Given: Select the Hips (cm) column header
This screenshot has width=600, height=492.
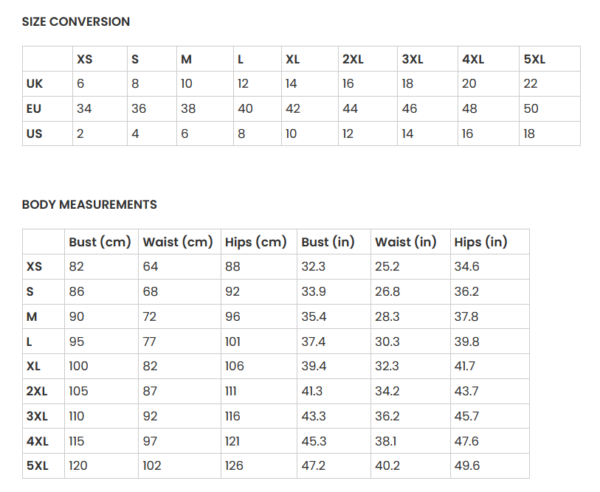Looking at the screenshot, I should 256,242.
